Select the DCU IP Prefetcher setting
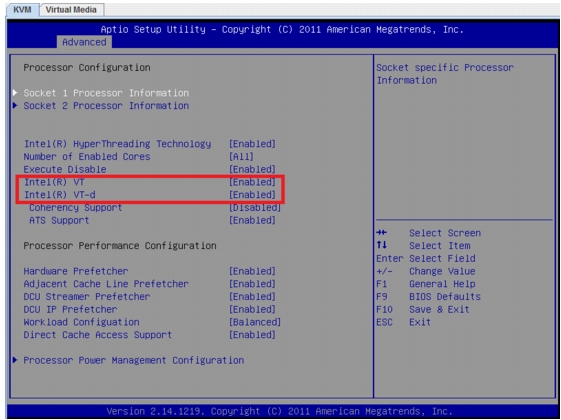The height and width of the screenshot is (420, 561). click(x=70, y=309)
